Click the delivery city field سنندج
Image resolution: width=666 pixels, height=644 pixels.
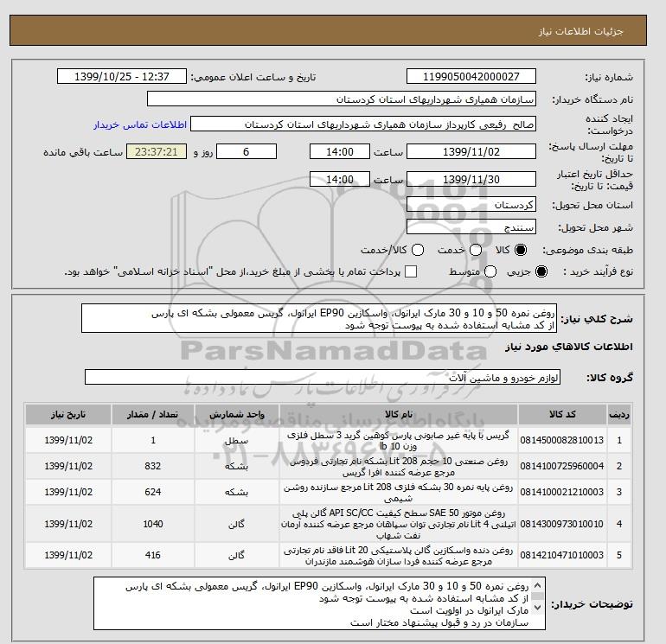click(471, 227)
